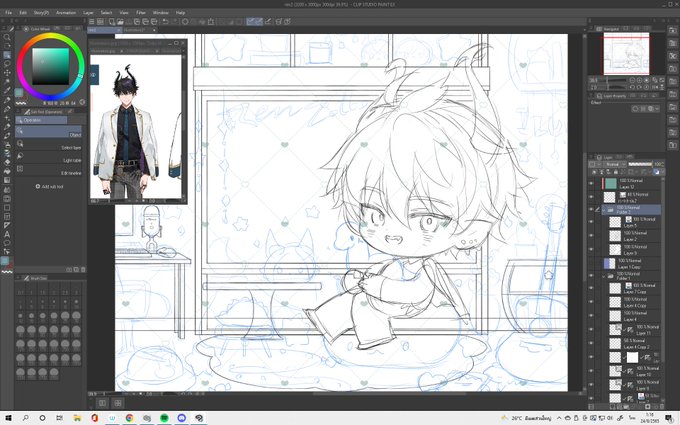Toggle visibility of Layer 7 Copy

(591, 288)
